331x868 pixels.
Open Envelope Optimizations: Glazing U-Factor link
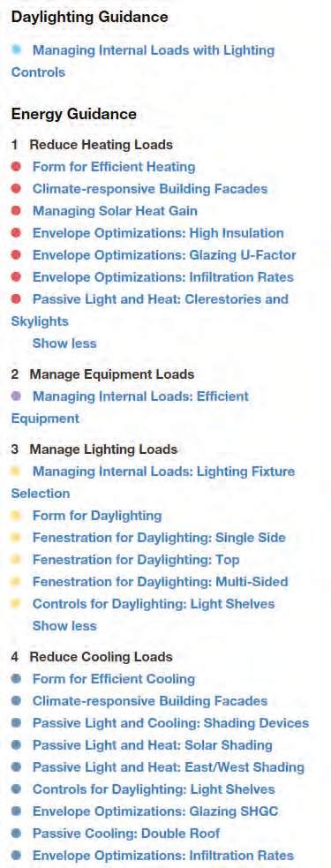[x=164, y=255]
